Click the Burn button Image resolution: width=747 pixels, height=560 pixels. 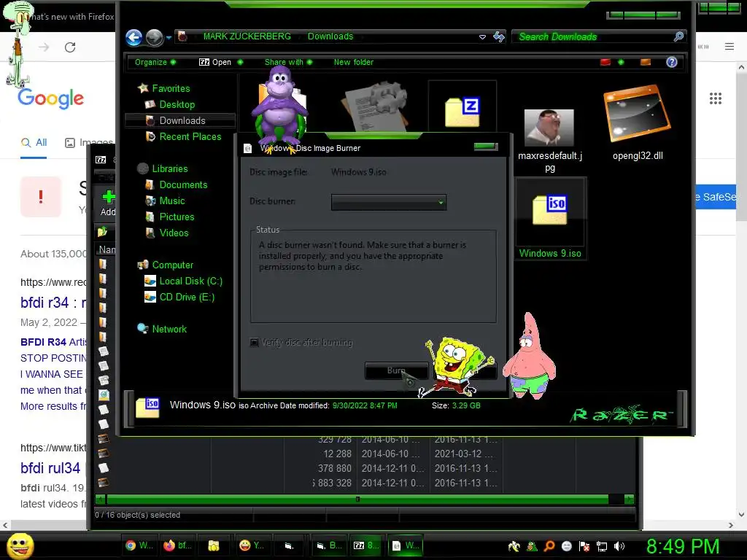(x=396, y=370)
